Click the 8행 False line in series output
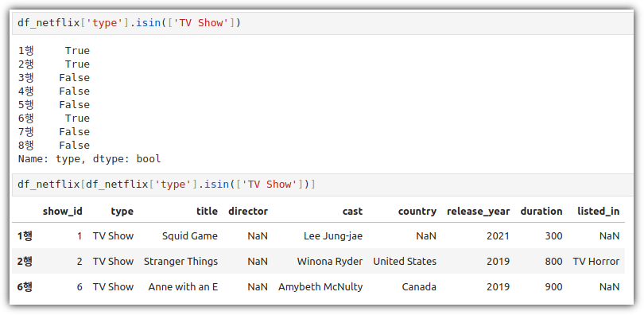 (x=54, y=146)
